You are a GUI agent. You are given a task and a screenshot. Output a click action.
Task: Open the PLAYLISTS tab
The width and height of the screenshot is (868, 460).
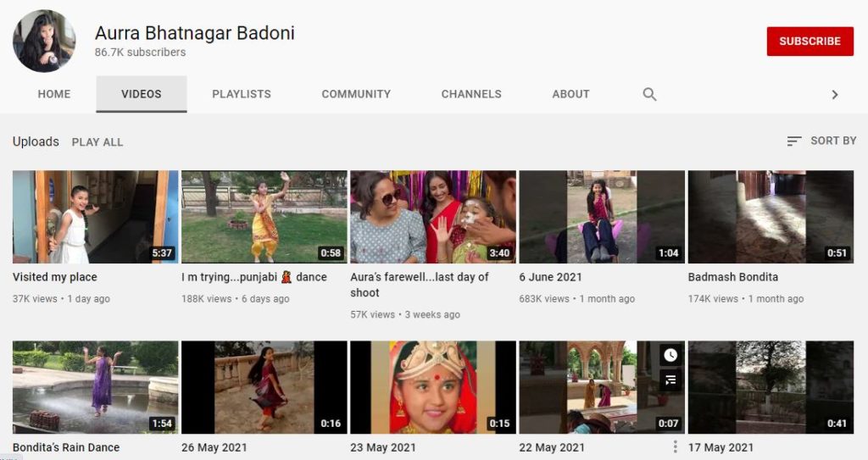(x=242, y=94)
